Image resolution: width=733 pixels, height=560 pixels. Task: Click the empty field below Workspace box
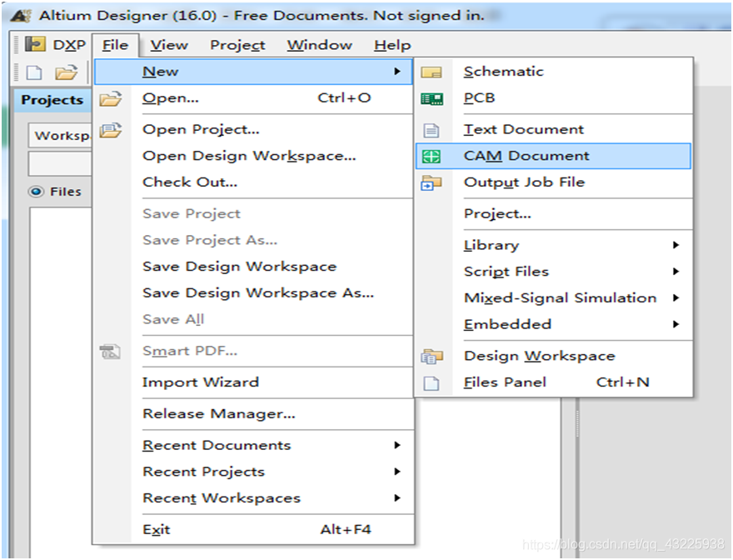(x=60, y=163)
